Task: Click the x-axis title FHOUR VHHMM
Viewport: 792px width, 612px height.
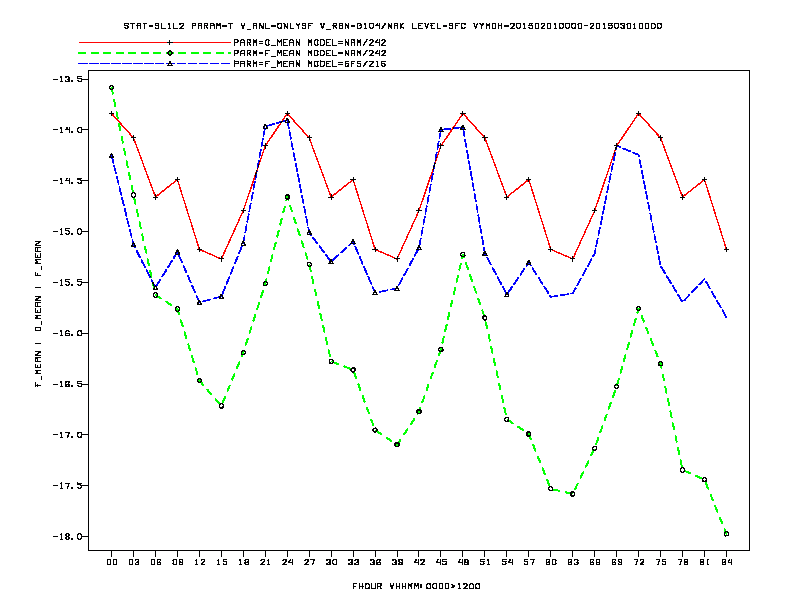Action: [416, 586]
